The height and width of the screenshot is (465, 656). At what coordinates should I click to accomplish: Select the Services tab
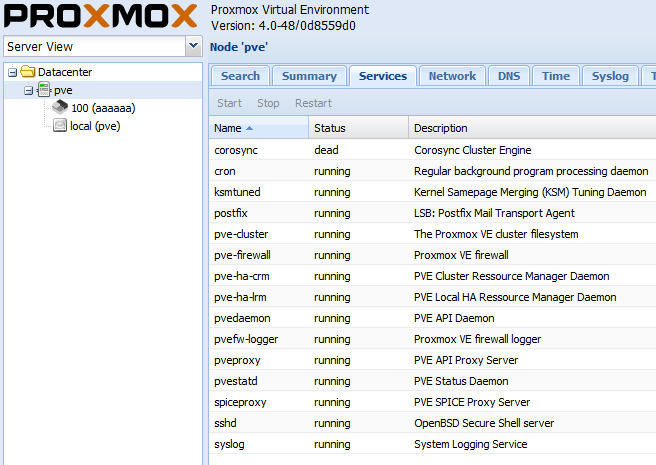point(383,76)
